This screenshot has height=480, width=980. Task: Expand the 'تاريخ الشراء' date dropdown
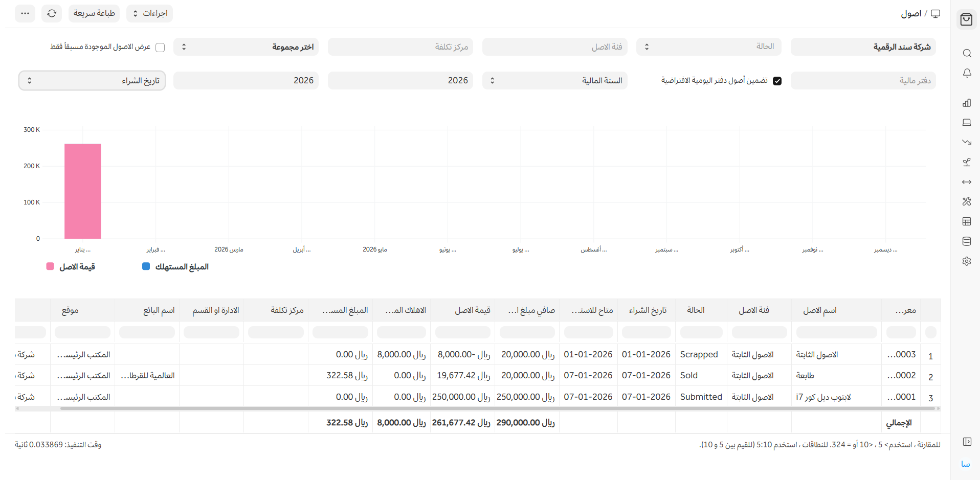[92, 81]
